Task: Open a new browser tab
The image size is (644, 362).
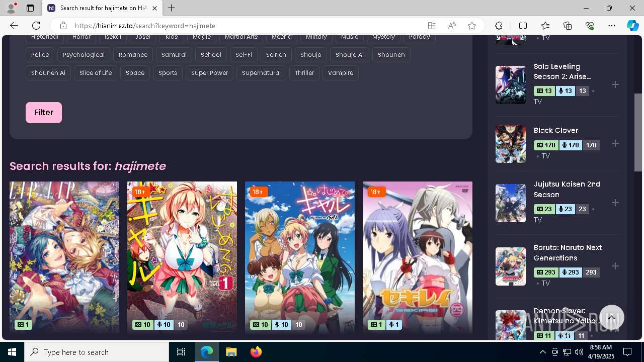Action: 172,8
